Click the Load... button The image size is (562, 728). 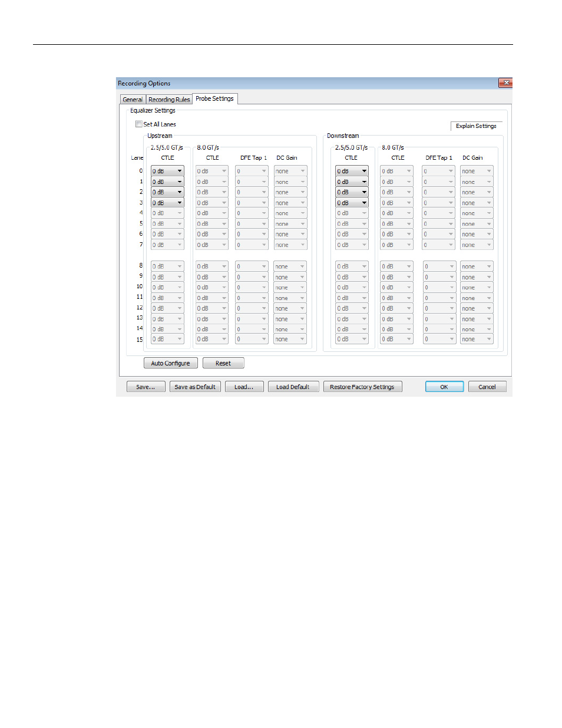click(x=244, y=387)
